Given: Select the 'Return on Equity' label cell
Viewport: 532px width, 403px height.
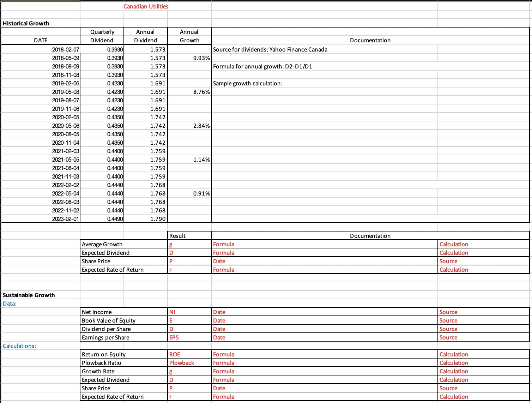Looking at the screenshot, I should (124, 354).
